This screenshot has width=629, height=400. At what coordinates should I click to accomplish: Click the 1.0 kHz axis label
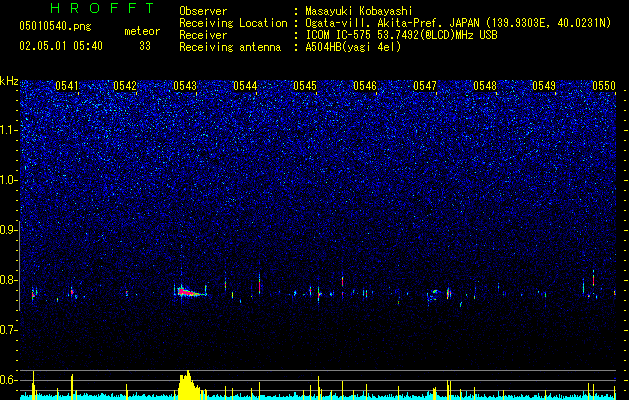(8, 180)
